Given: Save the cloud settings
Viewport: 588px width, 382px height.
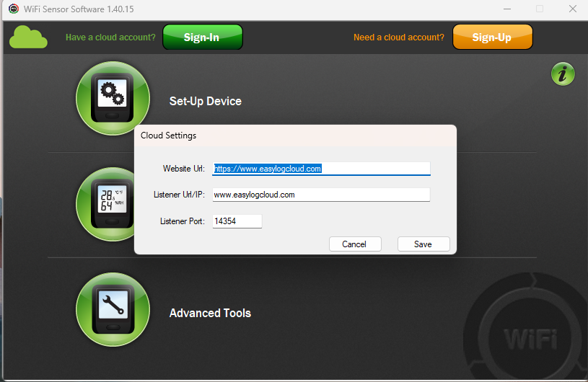Looking at the screenshot, I should click(x=424, y=244).
